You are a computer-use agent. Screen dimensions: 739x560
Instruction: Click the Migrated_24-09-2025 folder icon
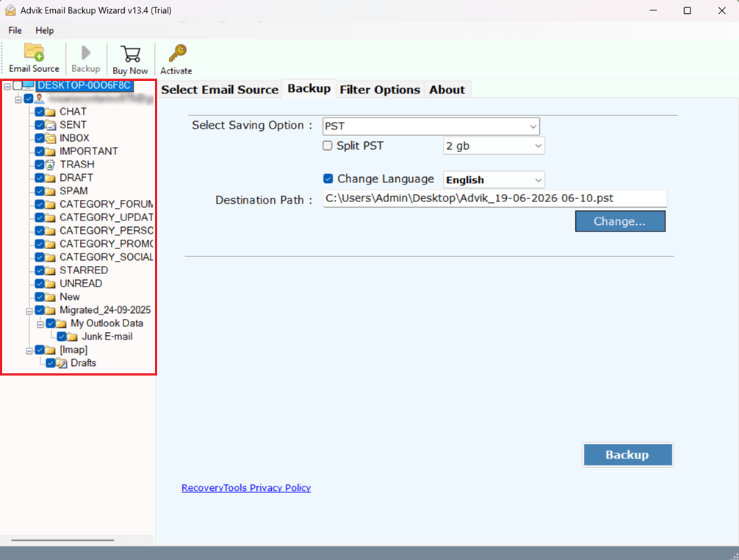point(51,310)
